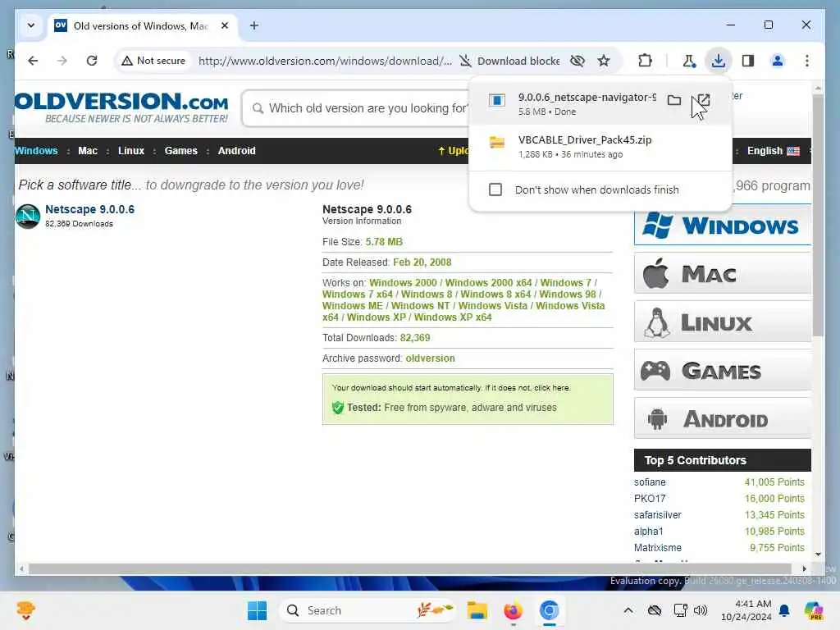Open contributor alpha1
This screenshot has width=840, height=630.
pyautogui.click(x=648, y=532)
